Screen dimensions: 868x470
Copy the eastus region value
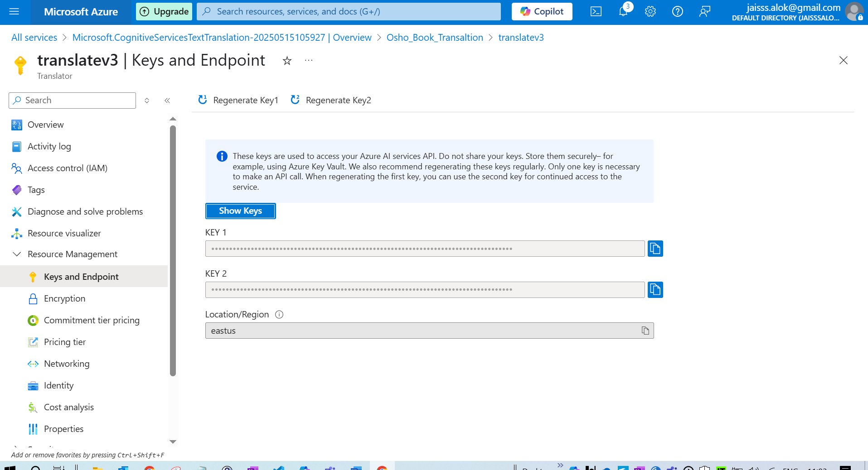tap(645, 331)
